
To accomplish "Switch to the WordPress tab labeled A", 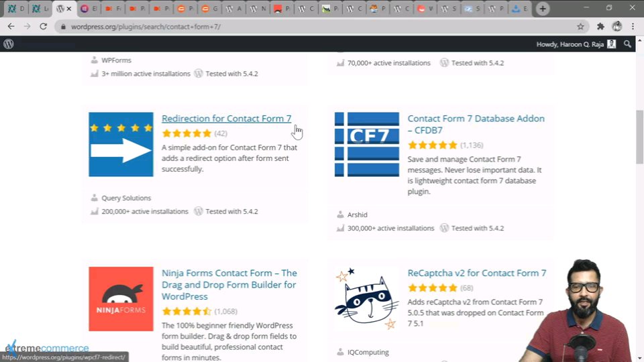I will (233, 9).
